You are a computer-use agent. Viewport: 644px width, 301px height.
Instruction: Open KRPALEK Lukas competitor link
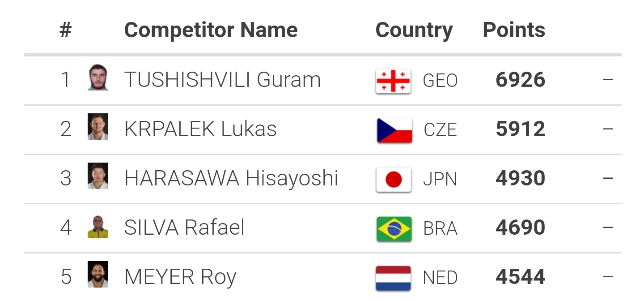coord(200,129)
